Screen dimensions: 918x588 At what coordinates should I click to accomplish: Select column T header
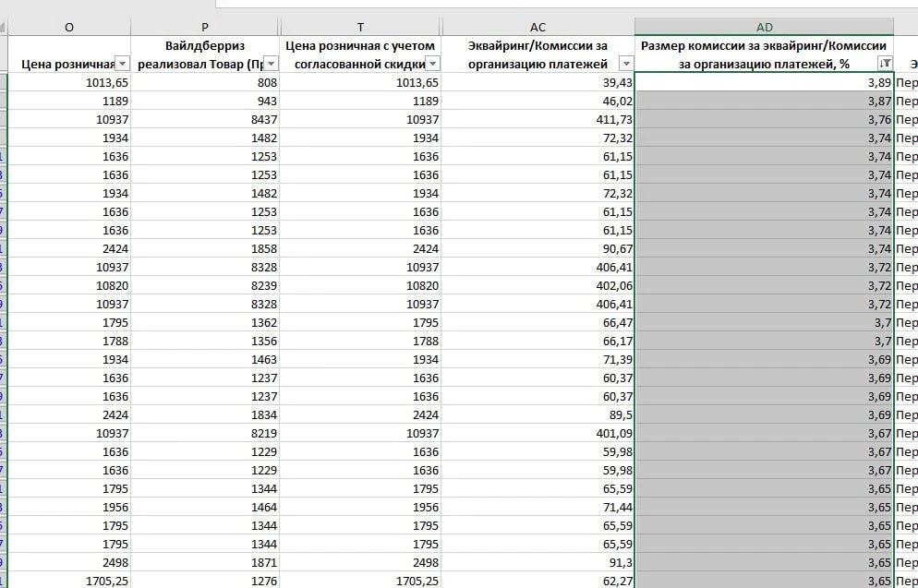click(360, 27)
